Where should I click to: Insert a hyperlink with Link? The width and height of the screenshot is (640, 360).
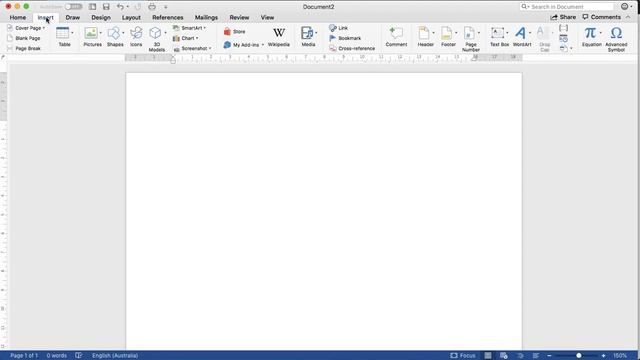[338, 28]
